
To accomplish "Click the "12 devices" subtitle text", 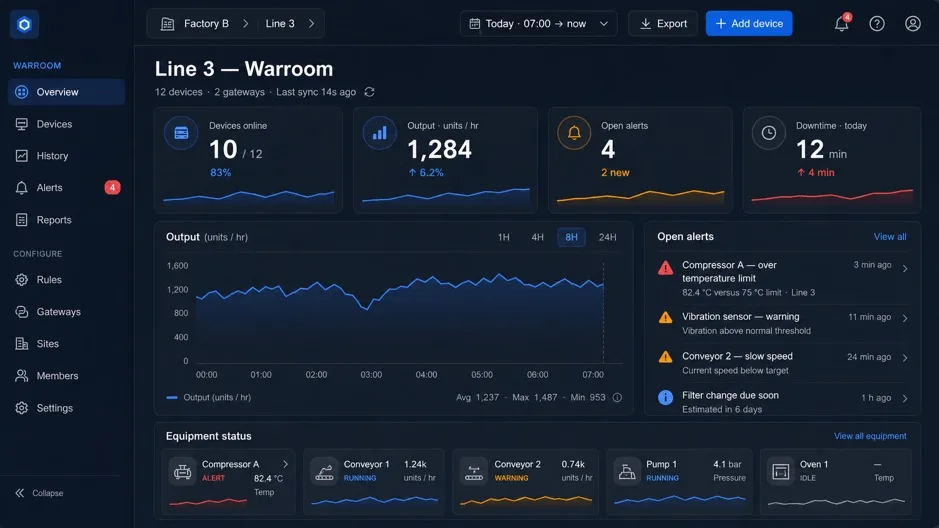I will (x=178, y=92).
